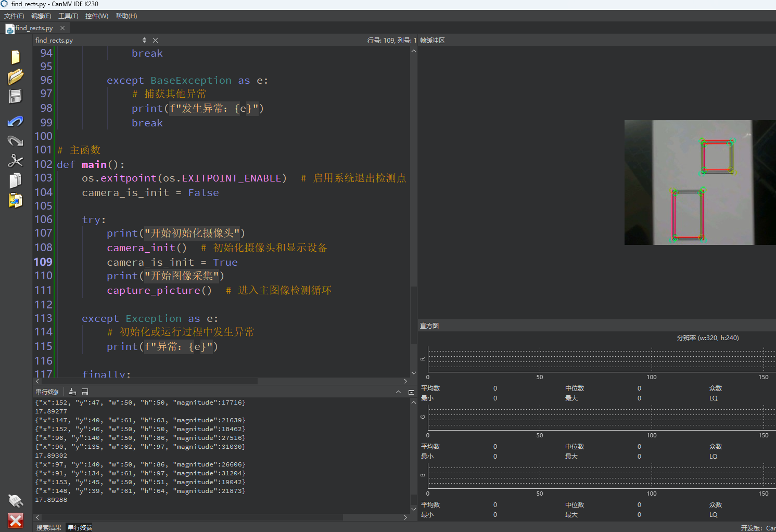The image size is (776, 532).
Task: Click the 行号: 109 line position indicator
Action: 391,40
